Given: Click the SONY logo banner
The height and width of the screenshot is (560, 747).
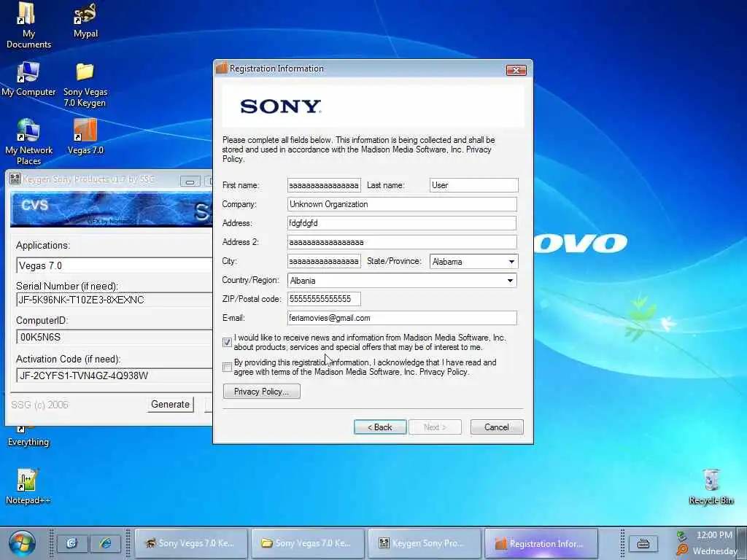Looking at the screenshot, I should [373, 106].
